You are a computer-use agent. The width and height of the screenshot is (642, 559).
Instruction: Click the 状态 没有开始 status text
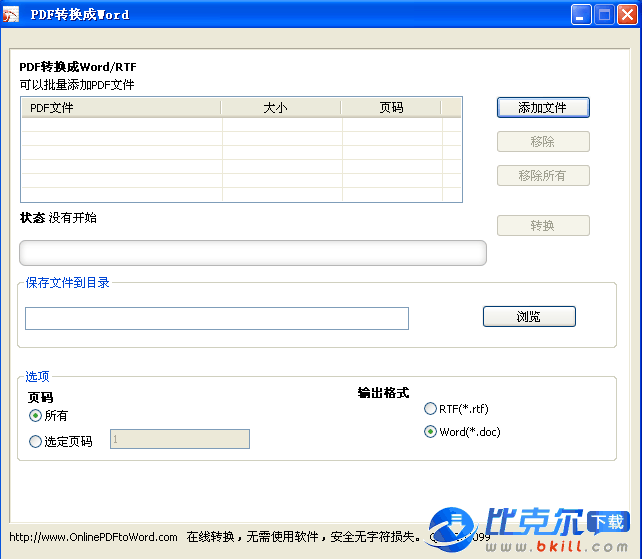tap(58, 218)
